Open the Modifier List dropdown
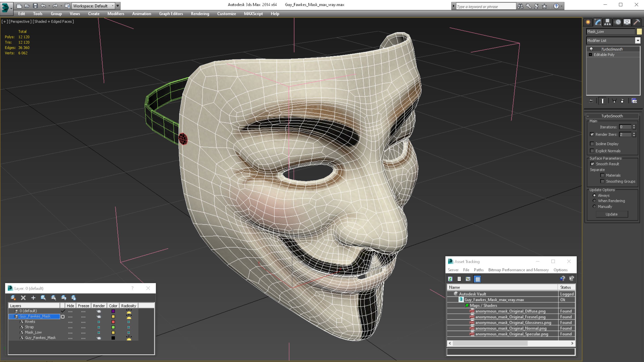 (x=638, y=40)
